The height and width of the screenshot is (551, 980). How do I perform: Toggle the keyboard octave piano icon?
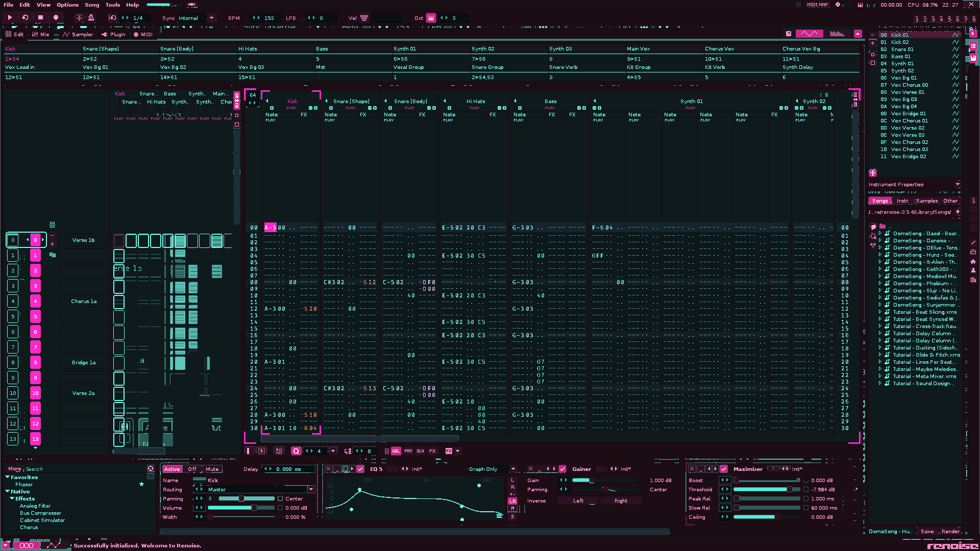tap(431, 18)
